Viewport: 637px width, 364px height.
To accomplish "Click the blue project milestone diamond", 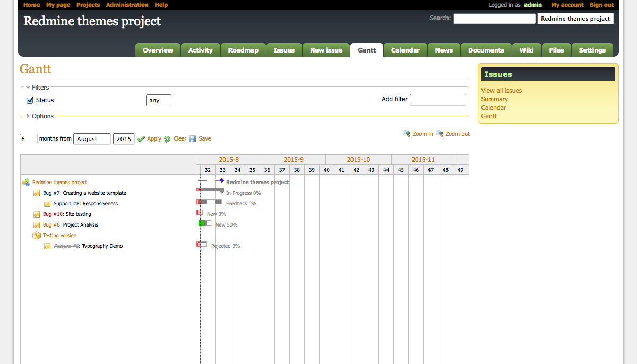I will (222, 181).
